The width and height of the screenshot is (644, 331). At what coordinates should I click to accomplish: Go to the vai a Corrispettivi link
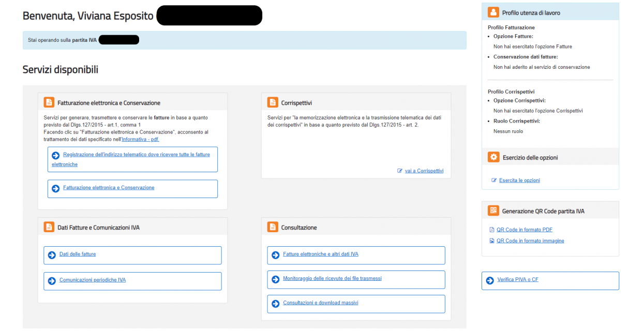pyautogui.click(x=424, y=171)
